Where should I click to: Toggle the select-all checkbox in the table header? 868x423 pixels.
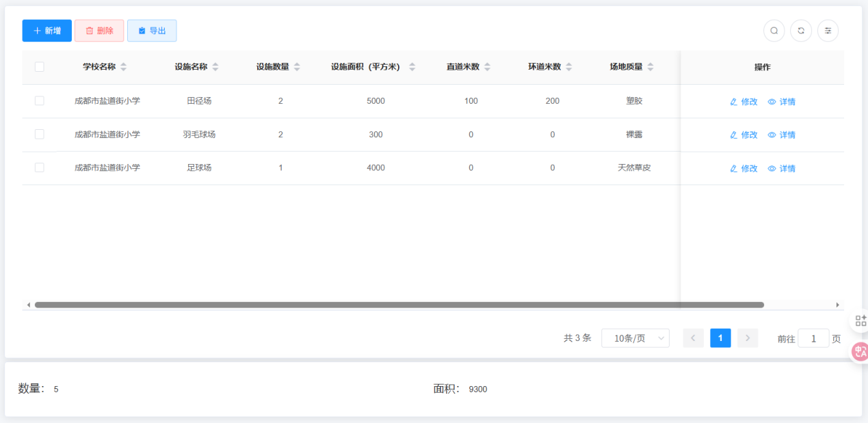click(x=40, y=67)
